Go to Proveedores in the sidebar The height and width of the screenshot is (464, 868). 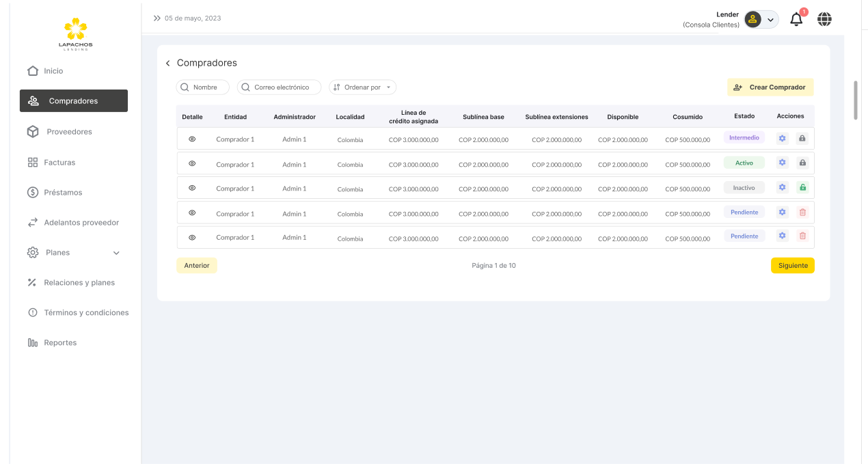69,132
